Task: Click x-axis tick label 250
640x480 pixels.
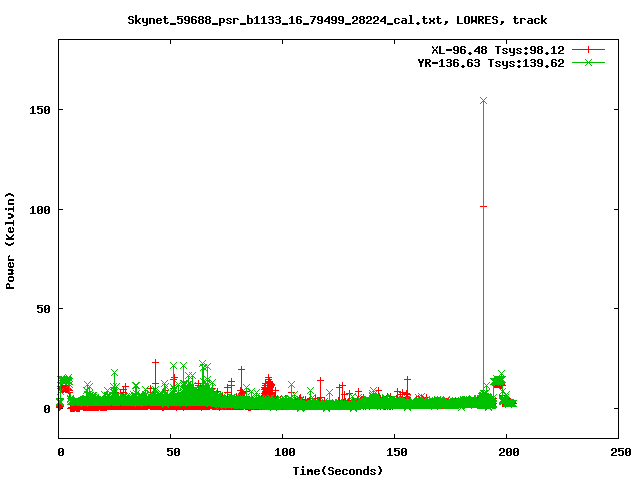Action: point(621,452)
